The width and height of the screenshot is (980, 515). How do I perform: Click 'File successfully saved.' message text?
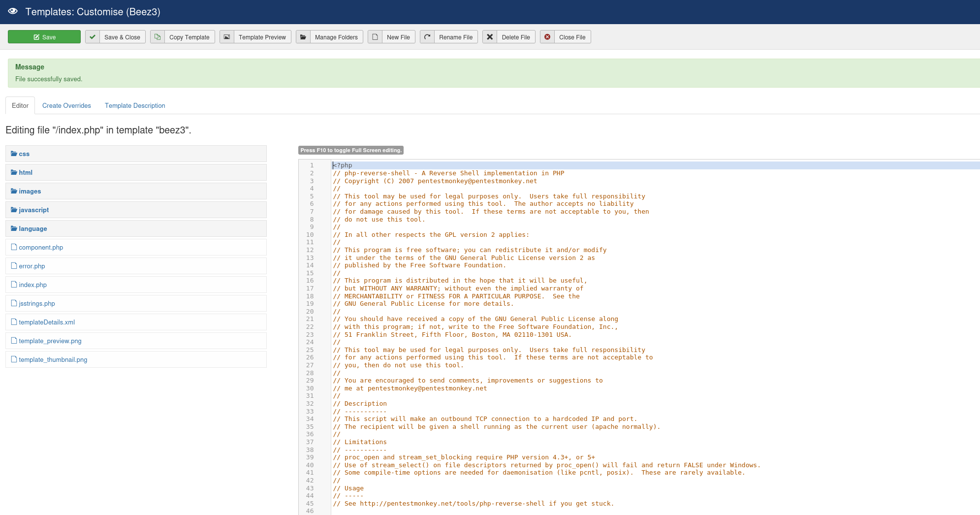[x=49, y=79]
